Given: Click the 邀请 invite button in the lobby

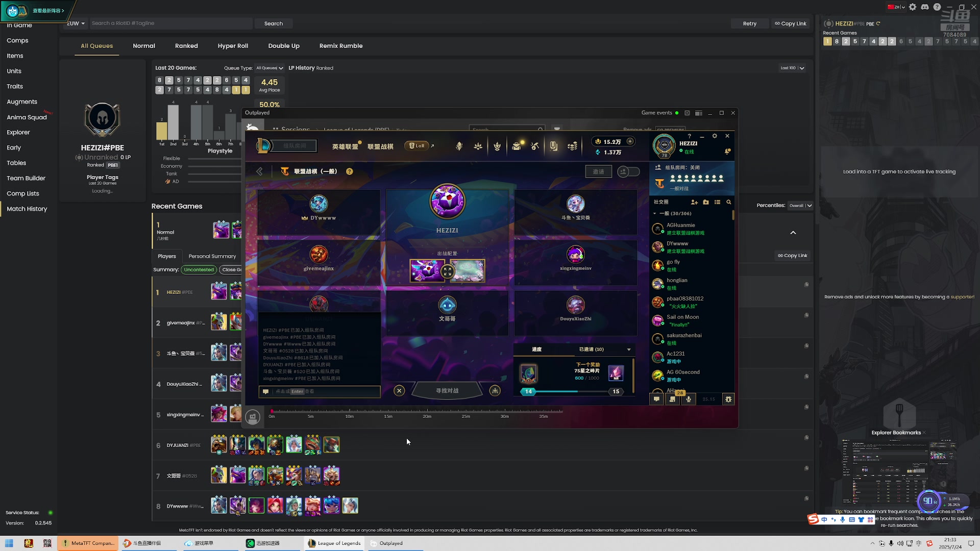Looking at the screenshot, I should [x=598, y=171].
